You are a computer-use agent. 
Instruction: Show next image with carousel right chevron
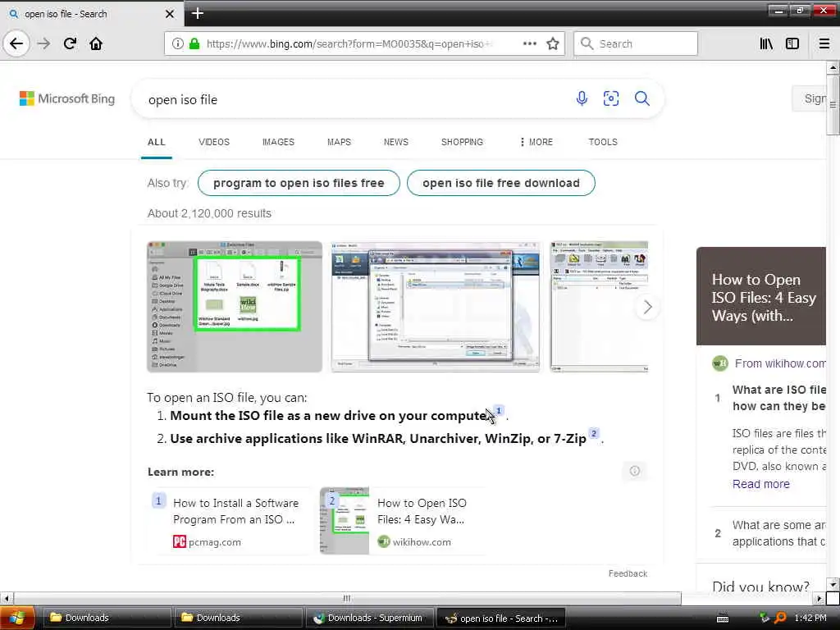point(647,307)
